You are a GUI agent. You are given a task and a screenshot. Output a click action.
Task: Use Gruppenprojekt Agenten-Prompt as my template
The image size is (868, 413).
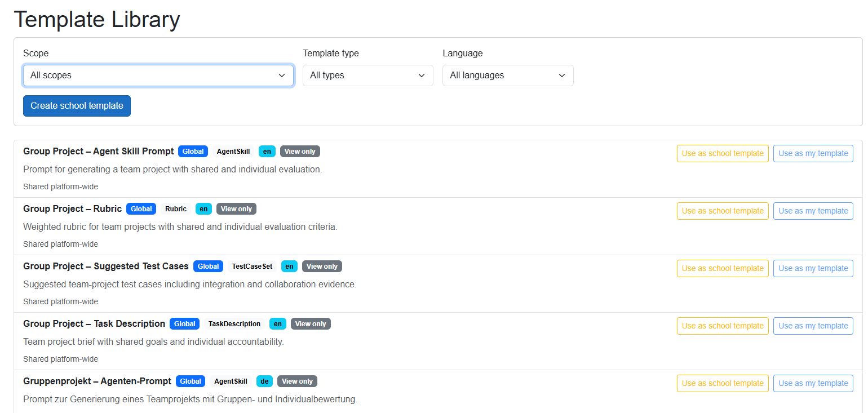(x=813, y=383)
